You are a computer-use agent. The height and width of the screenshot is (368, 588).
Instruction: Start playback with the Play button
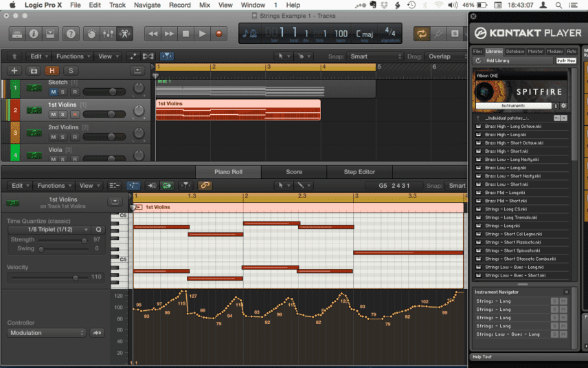[x=202, y=34]
